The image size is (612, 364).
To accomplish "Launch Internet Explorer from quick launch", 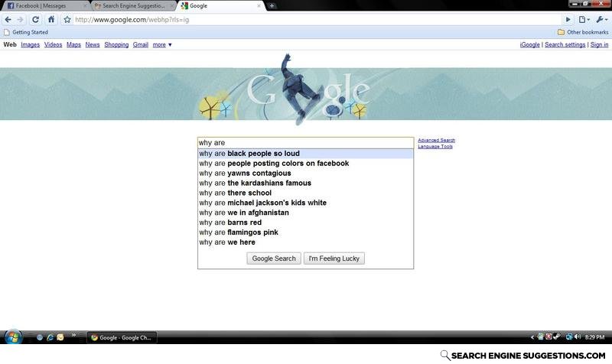I will point(50,337).
